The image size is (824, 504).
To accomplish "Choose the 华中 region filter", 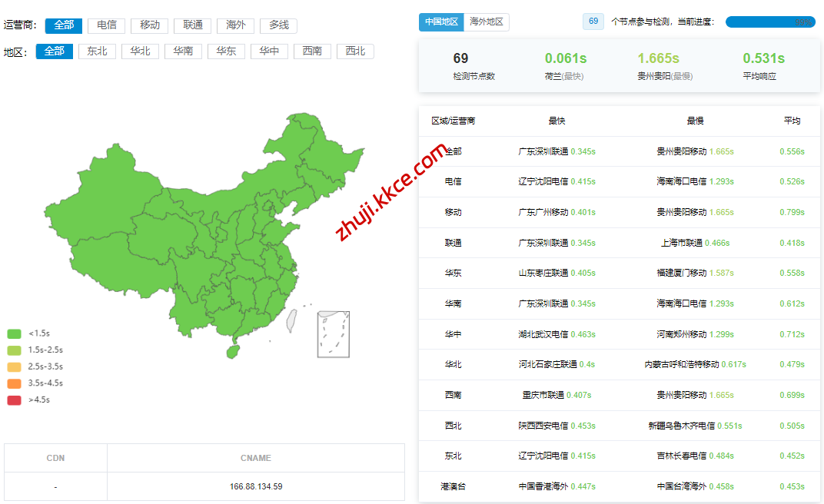I will (269, 51).
